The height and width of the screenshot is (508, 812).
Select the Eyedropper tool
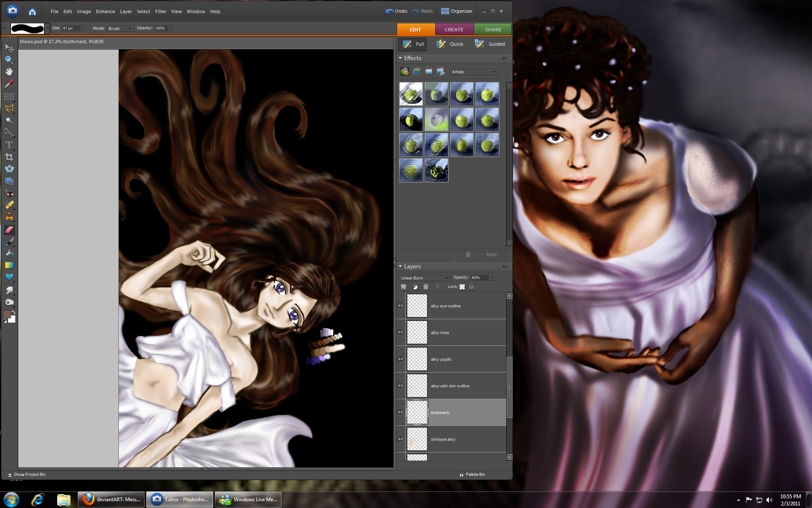pyautogui.click(x=9, y=83)
